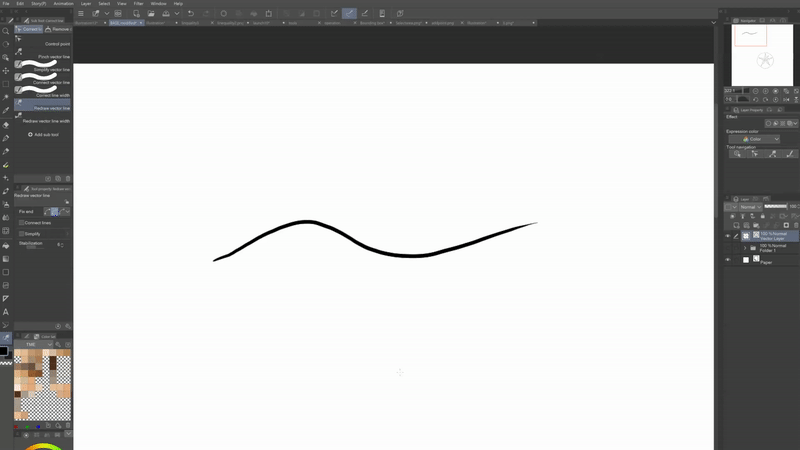Choose the Pinch vector line sub tool
Image resolution: width=800 pixels, height=450 pixels.
[42, 54]
